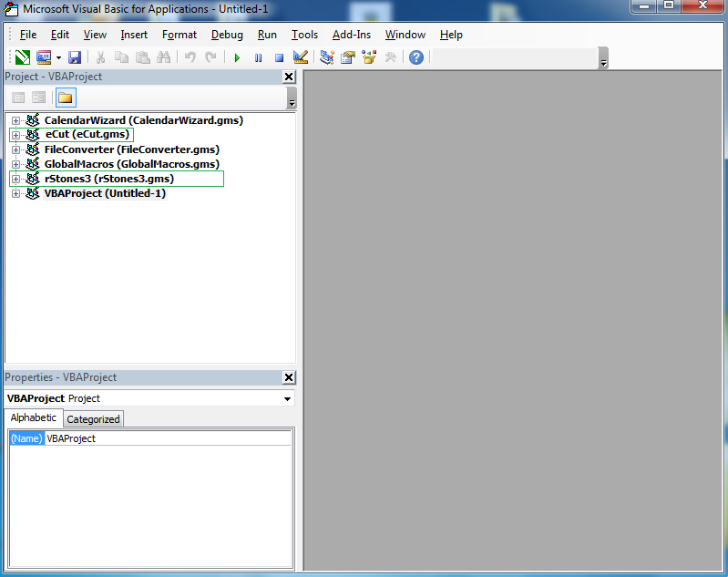The image size is (728, 577).
Task: Click the View Code icon in Project panel
Action: 18,98
